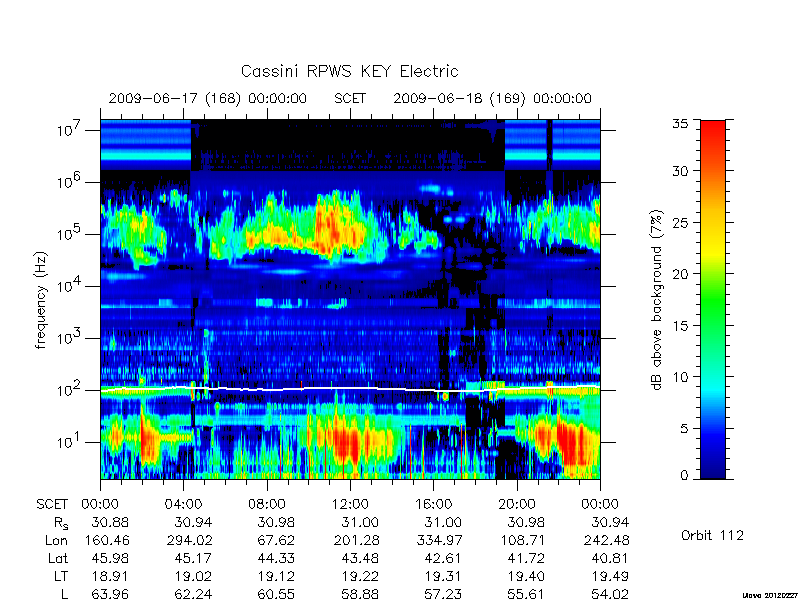
Task: Click the 10^7 frequency tick label
Action: (70, 130)
